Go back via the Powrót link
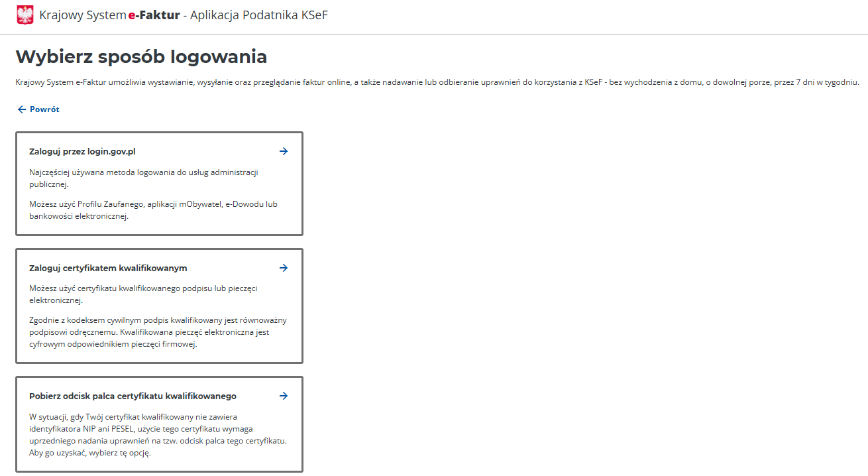The image size is (868, 476). tap(38, 109)
